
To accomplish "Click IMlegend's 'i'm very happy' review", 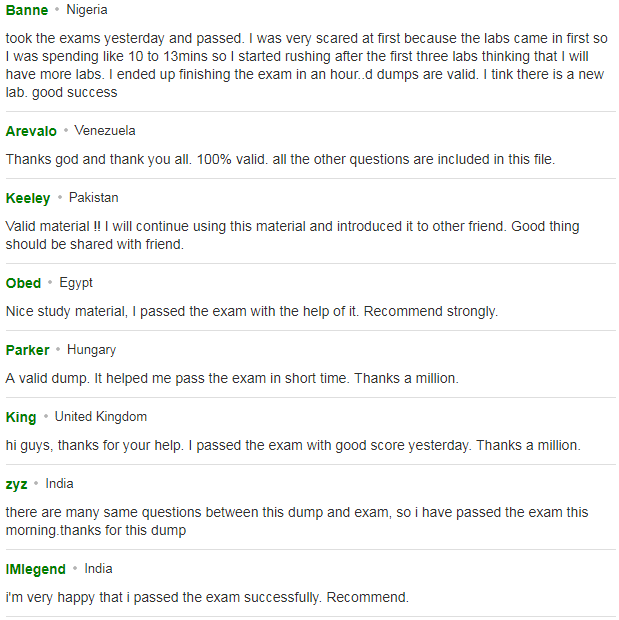I will [207, 597].
